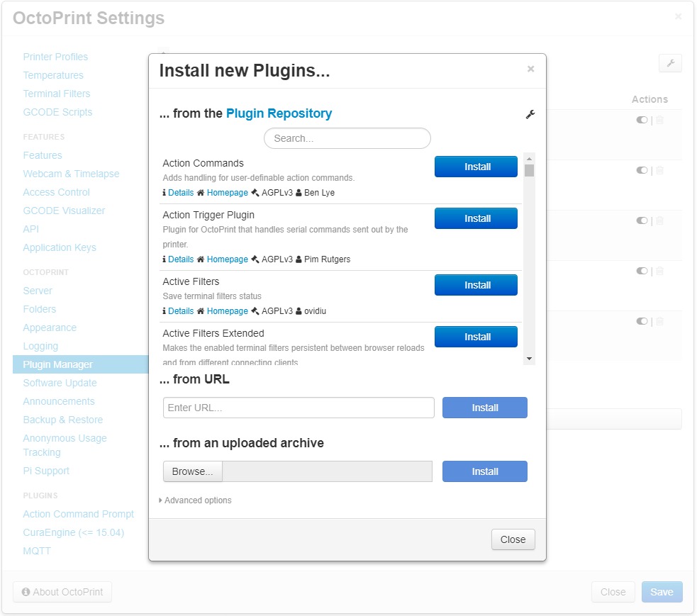
Task: Open Software Update section
Action: coord(60,383)
